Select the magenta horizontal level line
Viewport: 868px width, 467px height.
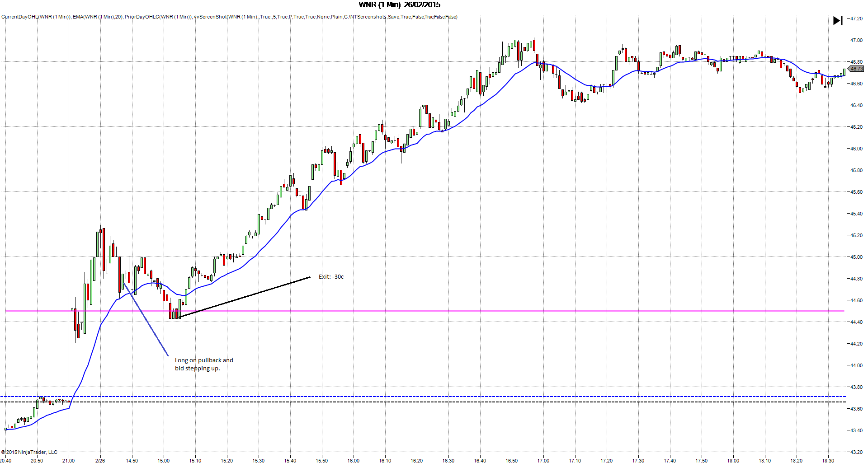pyautogui.click(x=425, y=311)
